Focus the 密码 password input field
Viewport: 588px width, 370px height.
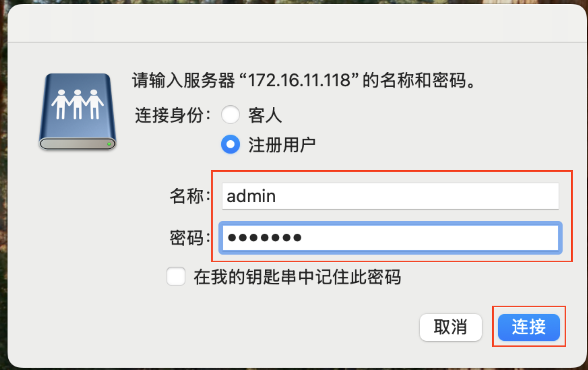pyautogui.click(x=390, y=238)
